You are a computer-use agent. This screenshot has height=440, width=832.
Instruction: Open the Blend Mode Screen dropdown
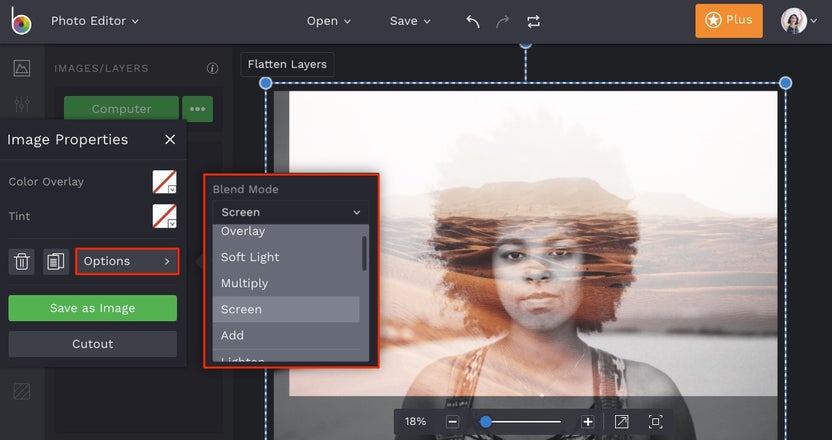291,212
